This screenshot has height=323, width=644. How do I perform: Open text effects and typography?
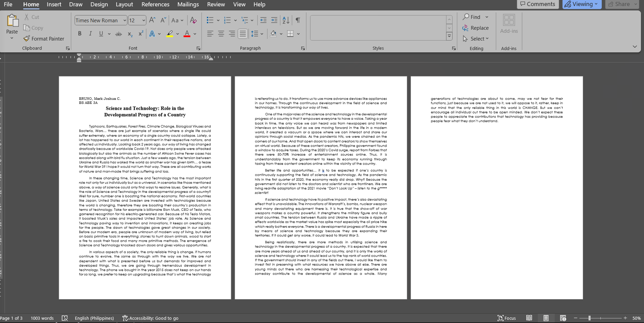click(x=152, y=34)
